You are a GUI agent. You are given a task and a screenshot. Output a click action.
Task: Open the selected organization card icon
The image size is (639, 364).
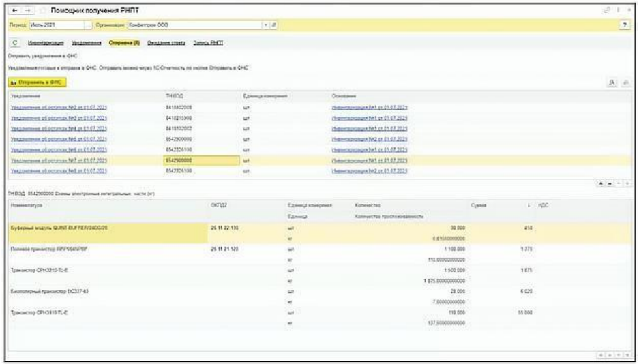tap(274, 25)
